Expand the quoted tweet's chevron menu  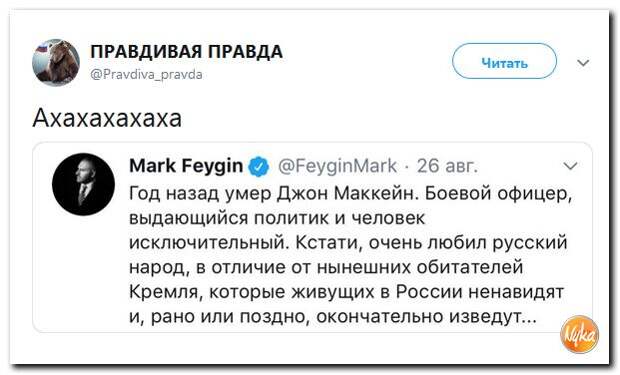570,166
